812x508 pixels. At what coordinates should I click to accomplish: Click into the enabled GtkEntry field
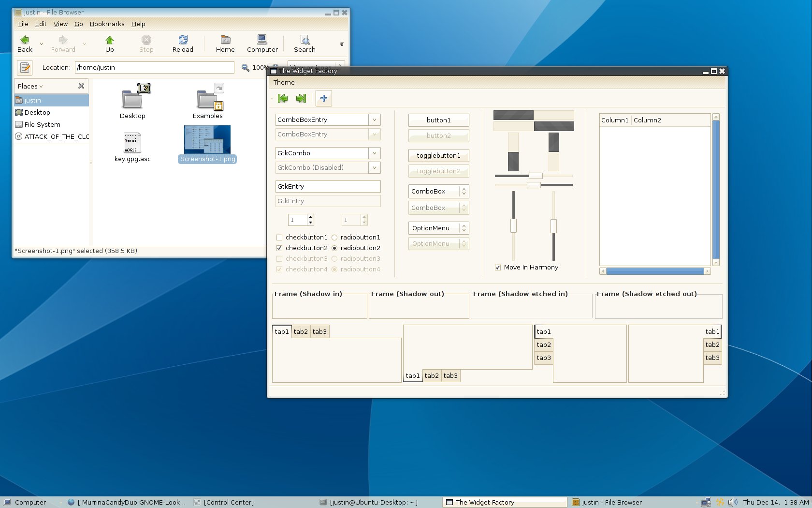click(328, 186)
